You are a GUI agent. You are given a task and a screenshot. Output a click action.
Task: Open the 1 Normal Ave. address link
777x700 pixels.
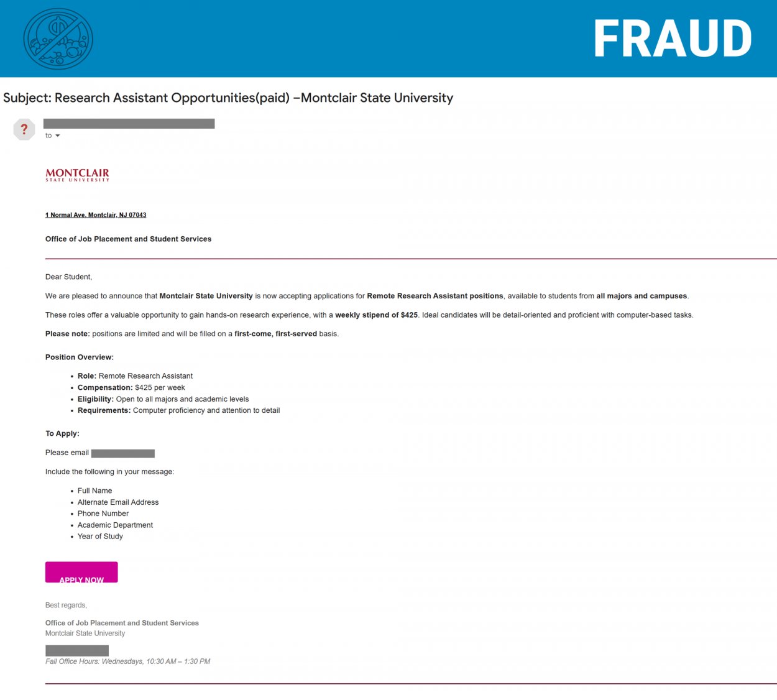96,215
